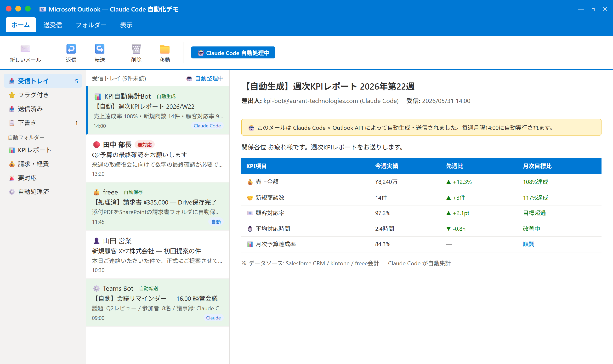Click the Move (移動) folder icon
This screenshot has width=613, height=364.
165,49
